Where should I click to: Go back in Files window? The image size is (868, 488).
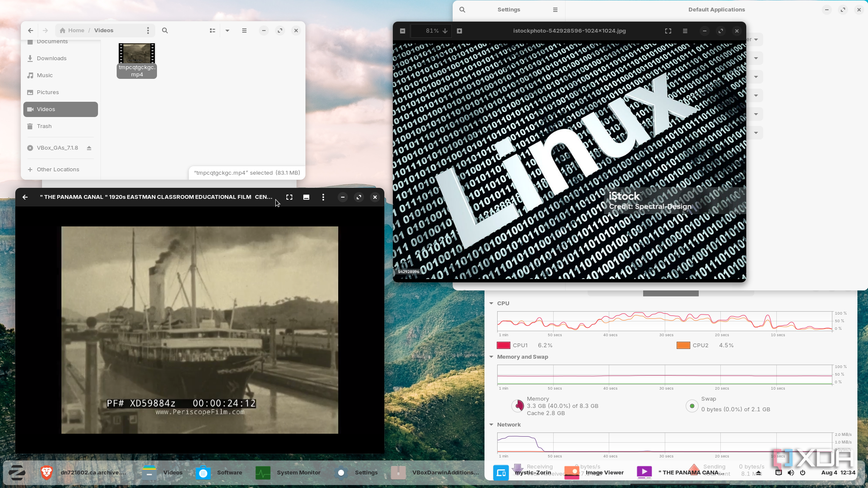31,31
